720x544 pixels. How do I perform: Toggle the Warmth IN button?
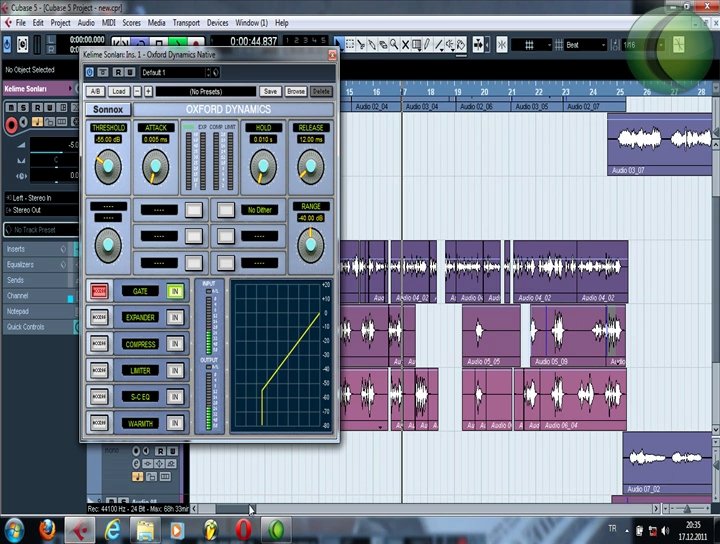(x=175, y=423)
